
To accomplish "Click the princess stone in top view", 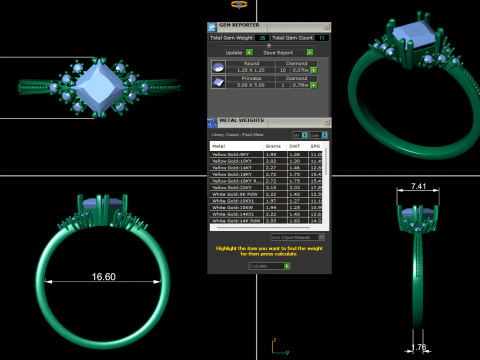I will click(x=99, y=87).
